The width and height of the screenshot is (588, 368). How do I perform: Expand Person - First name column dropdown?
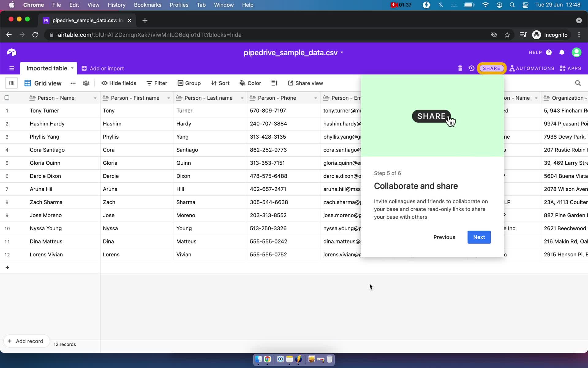(x=168, y=98)
